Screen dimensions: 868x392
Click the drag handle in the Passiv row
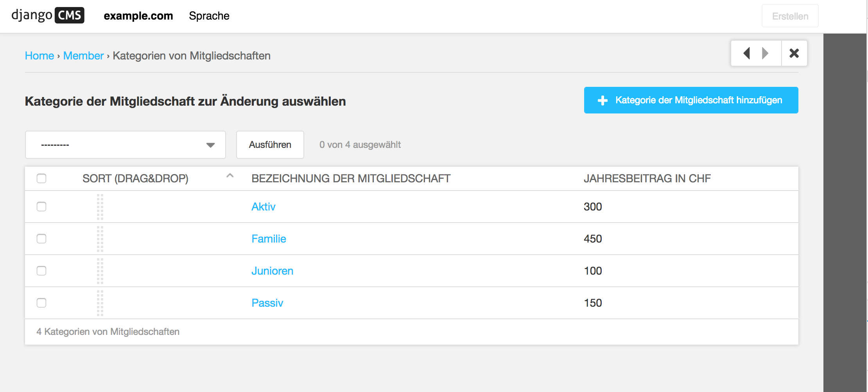pyautogui.click(x=100, y=303)
